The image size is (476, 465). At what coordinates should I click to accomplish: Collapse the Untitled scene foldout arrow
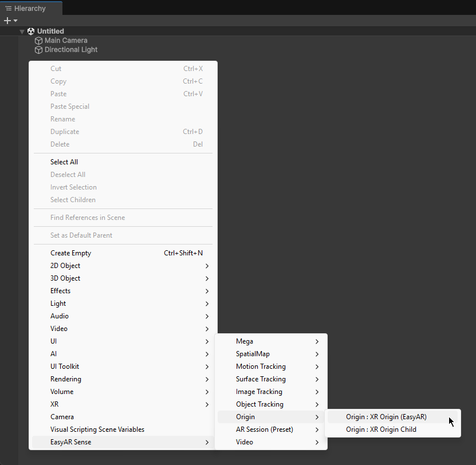[x=22, y=31]
